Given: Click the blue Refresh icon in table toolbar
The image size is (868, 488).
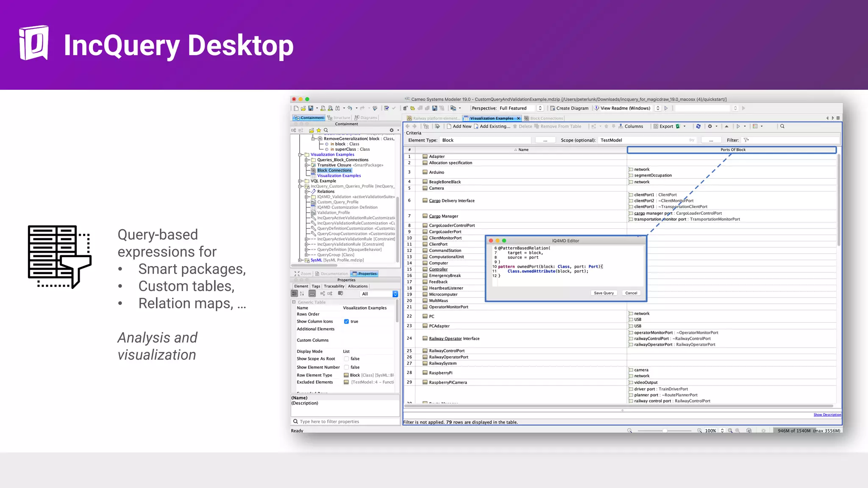Looking at the screenshot, I should (x=698, y=126).
